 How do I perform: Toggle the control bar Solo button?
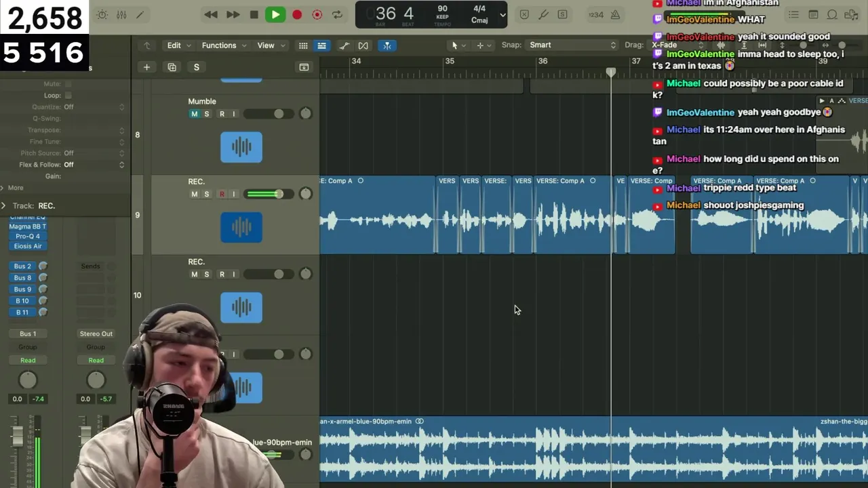coord(562,15)
